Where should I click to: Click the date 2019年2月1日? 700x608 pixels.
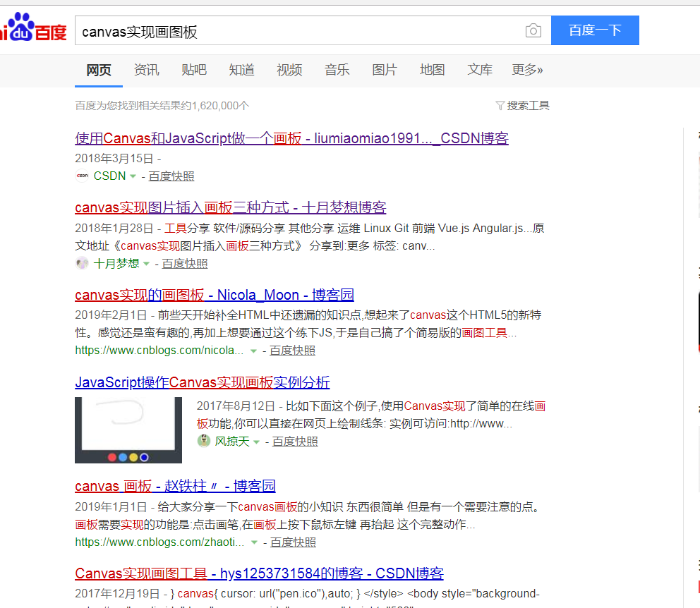tap(111, 315)
